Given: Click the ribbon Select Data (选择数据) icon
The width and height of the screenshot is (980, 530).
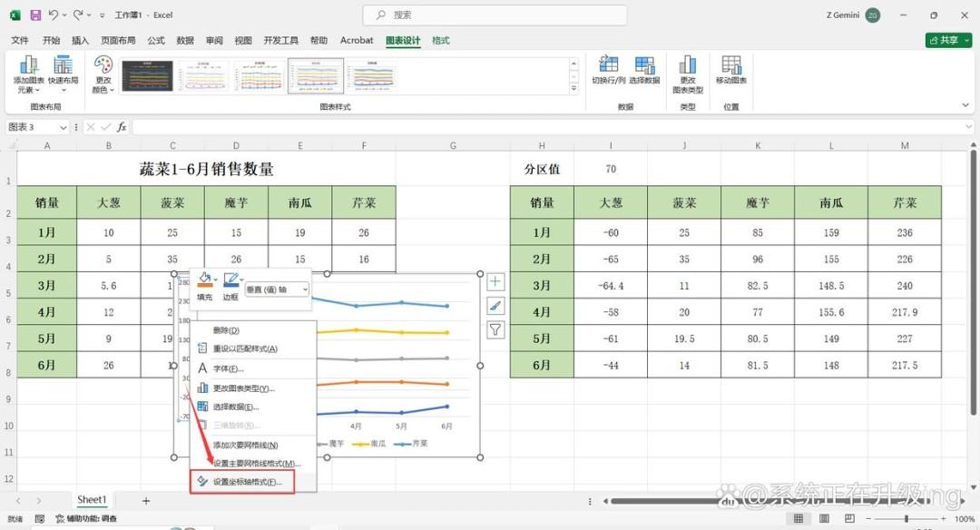Looking at the screenshot, I should (x=644, y=64).
